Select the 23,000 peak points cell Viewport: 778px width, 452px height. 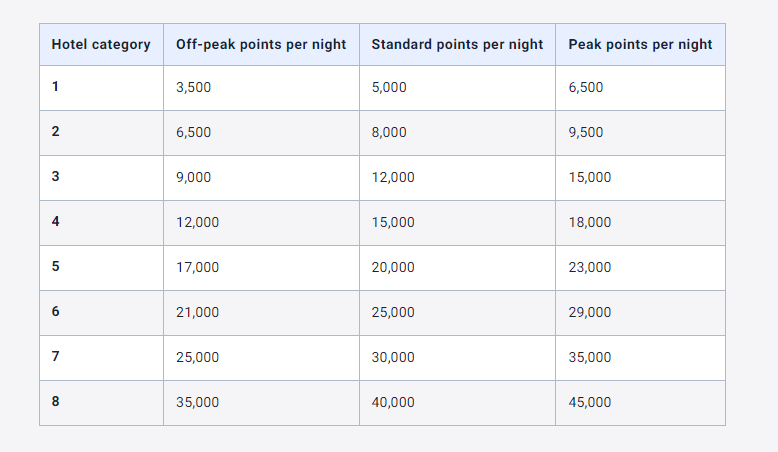(589, 268)
